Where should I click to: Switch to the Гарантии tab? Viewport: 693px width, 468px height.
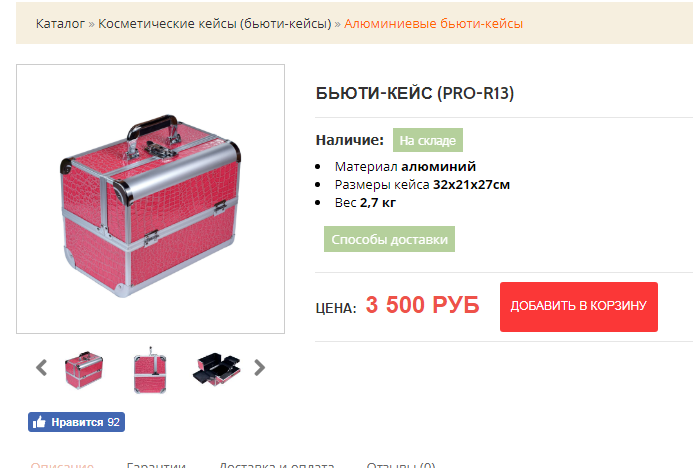(x=156, y=464)
